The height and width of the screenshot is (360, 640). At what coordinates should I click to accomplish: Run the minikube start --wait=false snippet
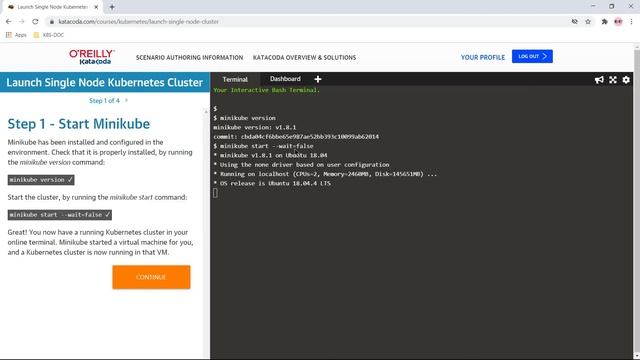click(60, 215)
